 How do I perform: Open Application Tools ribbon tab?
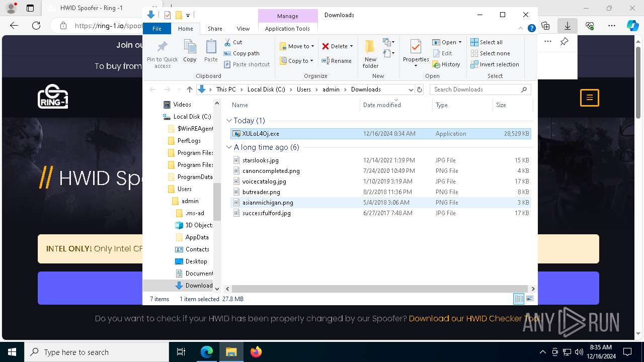[x=287, y=29]
